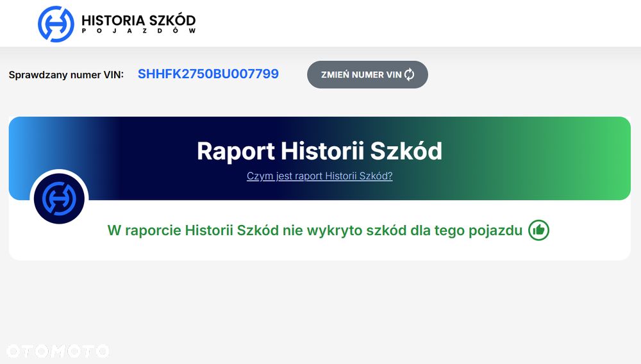Click the green thumbs-up icon
Screen dimensions: 641x364
(538, 231)
